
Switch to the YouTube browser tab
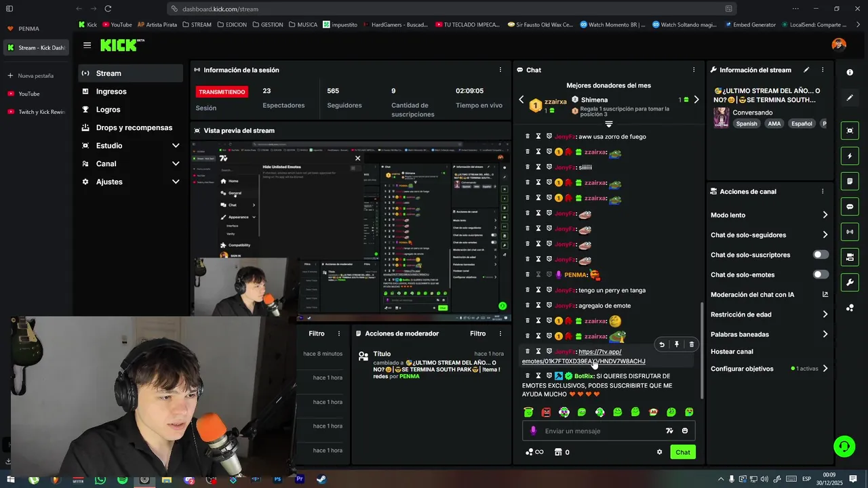click(37, 94)
